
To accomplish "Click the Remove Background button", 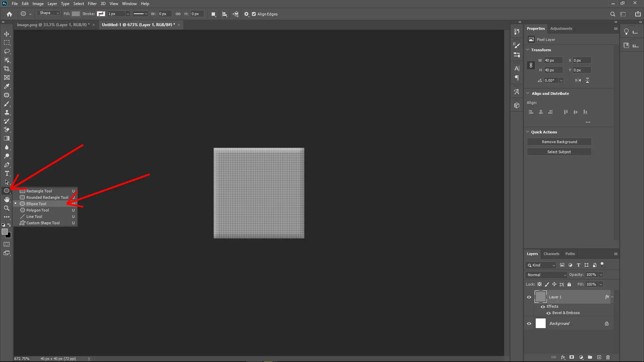I will tap(559, 141).
